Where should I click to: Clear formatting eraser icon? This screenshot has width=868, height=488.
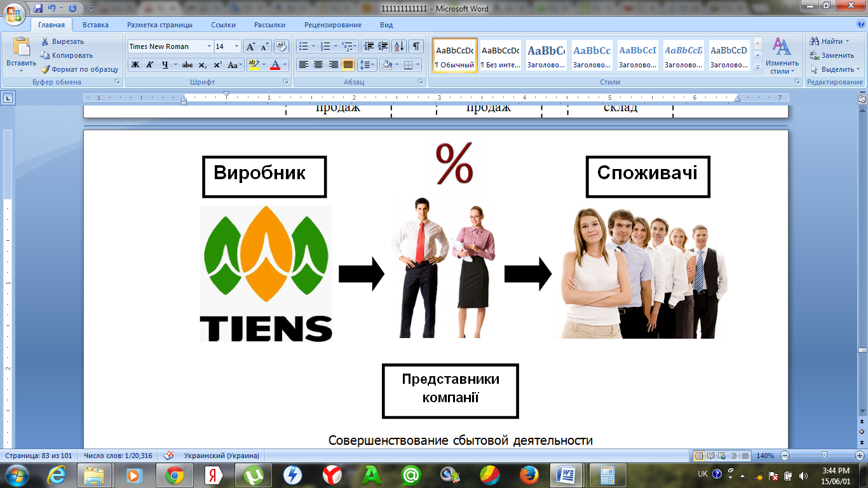click(283, 46)
